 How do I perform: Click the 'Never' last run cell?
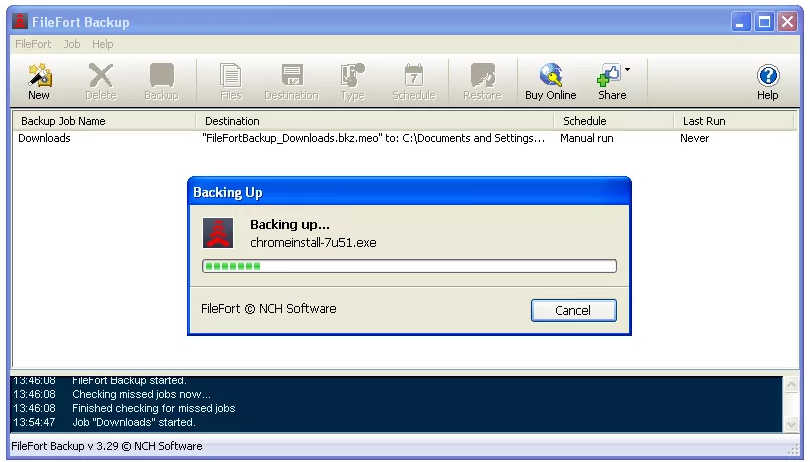click(695, 138)
